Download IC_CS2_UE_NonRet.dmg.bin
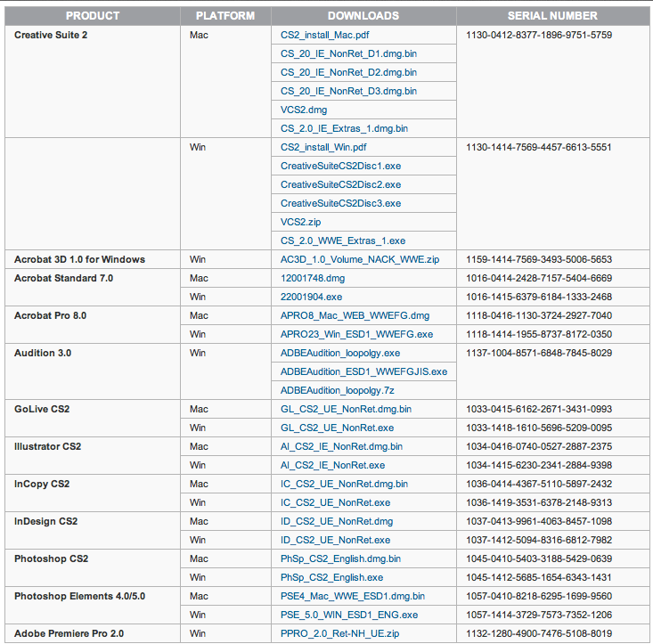This screenshot has height=644, width=653. click(x=344, y=485)
